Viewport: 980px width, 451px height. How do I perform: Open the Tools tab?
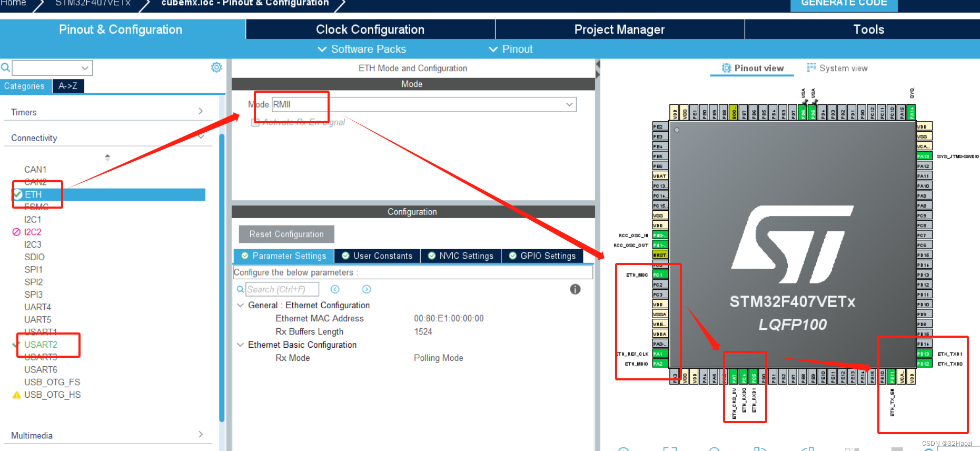click(x=868, y=30)
